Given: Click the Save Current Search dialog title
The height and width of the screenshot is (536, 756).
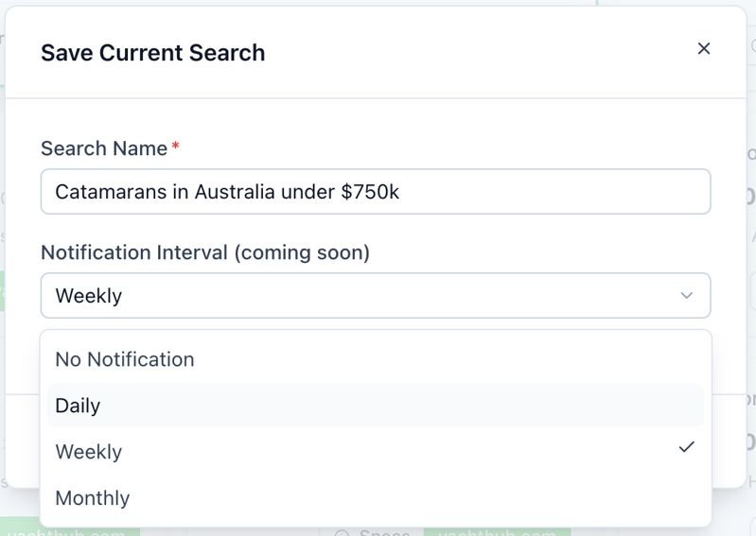Looking at the screenshot, I should click(x=152, y=53).
